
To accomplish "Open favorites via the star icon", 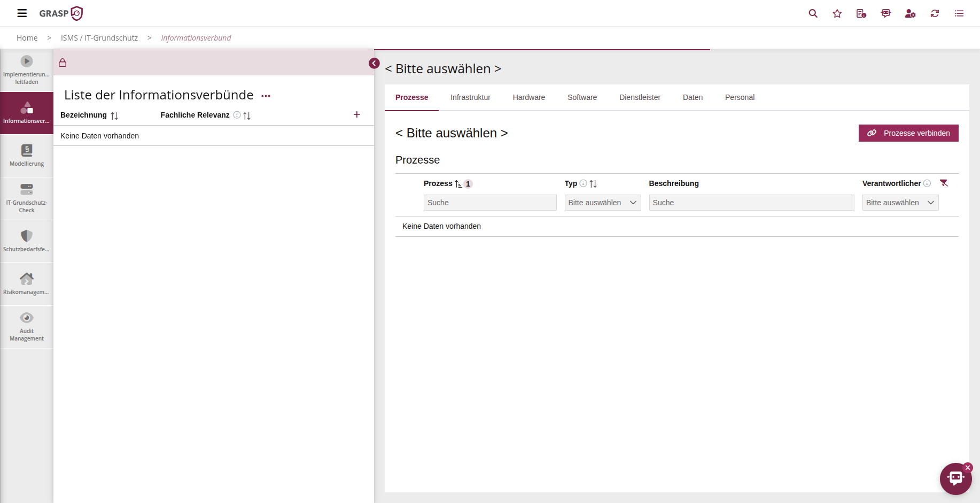I will (x=837, y=13).
